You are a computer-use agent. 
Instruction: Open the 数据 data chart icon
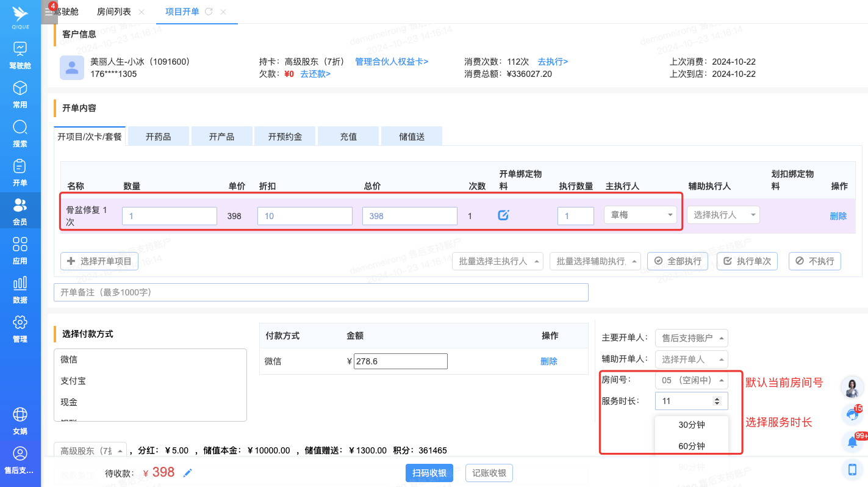point(20,283)
